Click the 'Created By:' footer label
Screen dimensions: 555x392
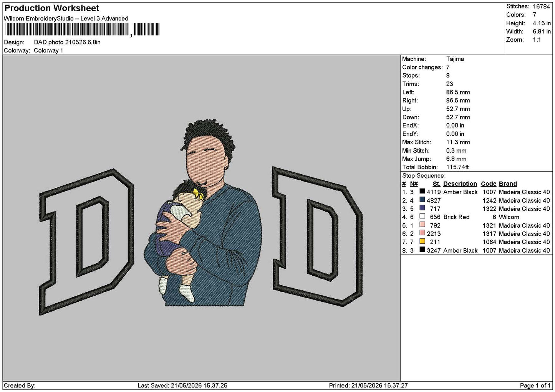point(20,385)
